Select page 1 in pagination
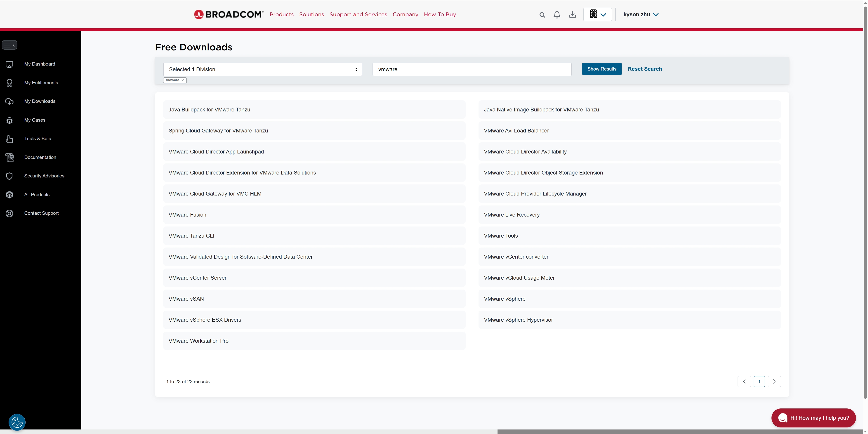The width and height of the screenshot is (868, 434). click(x=759, y=381)
